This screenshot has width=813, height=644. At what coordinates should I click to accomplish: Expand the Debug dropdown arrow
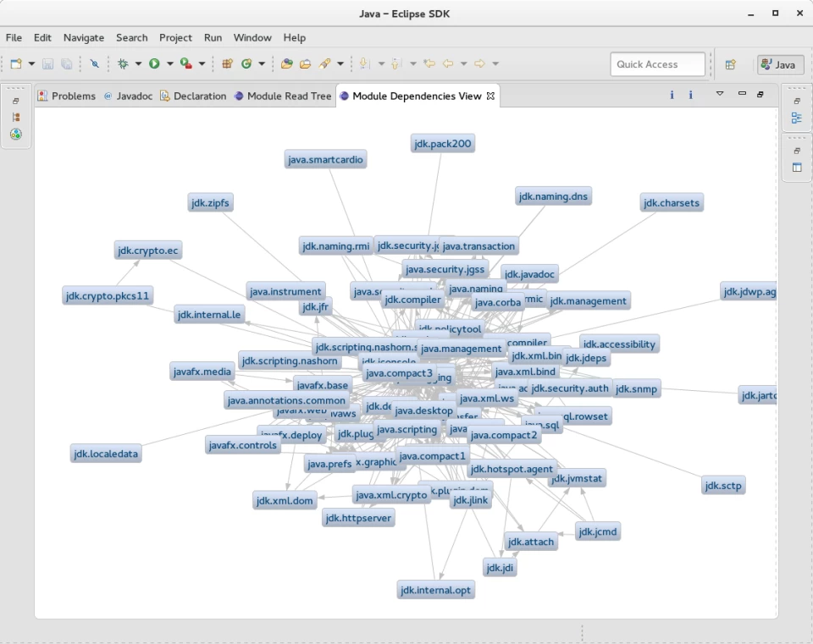tap(138, 63)
